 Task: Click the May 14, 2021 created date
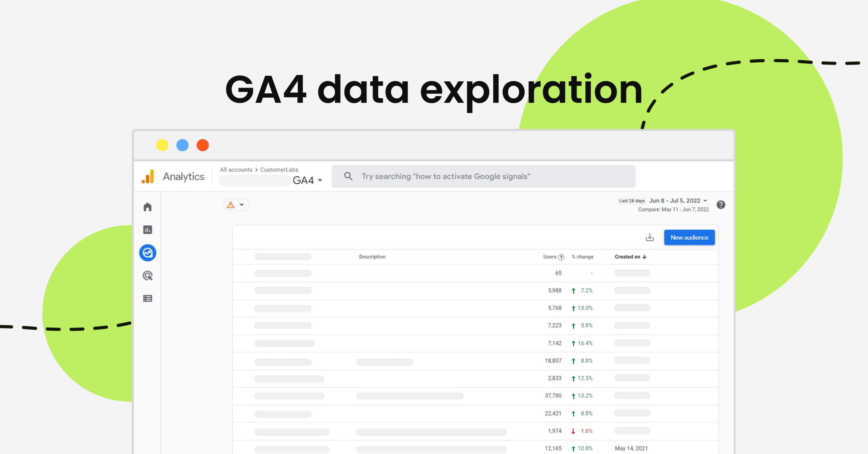[631, 448]
